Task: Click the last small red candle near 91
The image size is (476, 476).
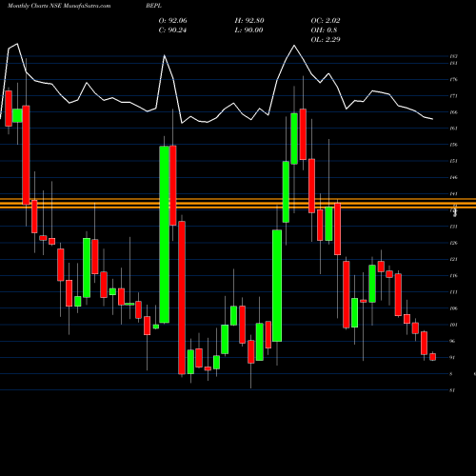Action: (432, 357)
